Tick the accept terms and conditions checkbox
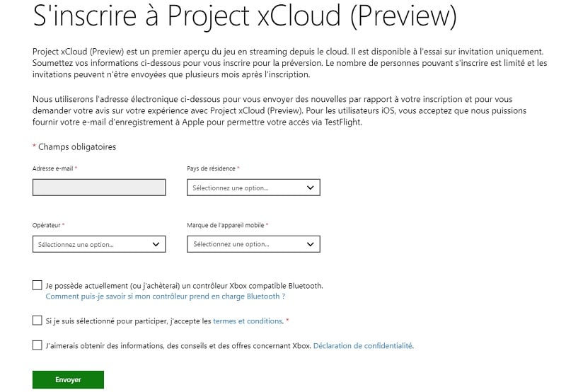This screenshot has width=566, height=392. [x=37, y=321]
